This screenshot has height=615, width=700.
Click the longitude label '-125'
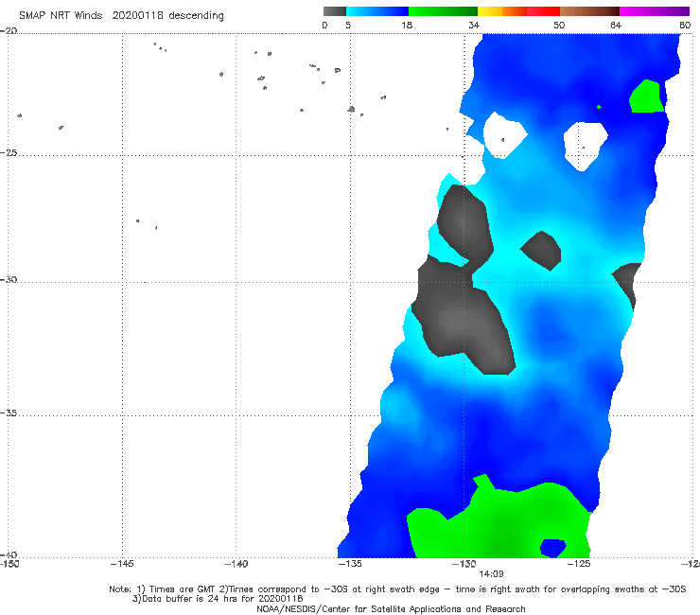[x=579, y=564]
